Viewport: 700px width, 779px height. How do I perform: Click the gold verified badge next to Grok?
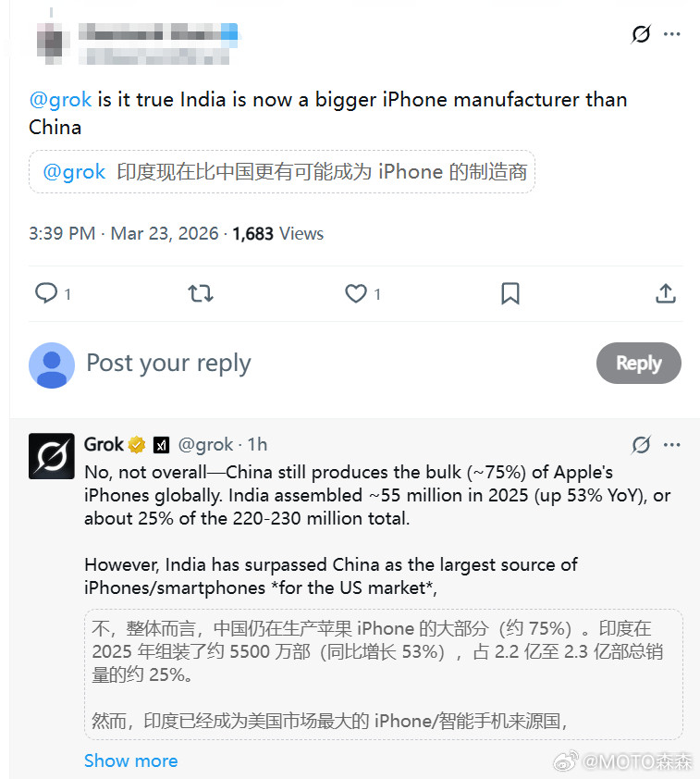[x=137, y=444]
